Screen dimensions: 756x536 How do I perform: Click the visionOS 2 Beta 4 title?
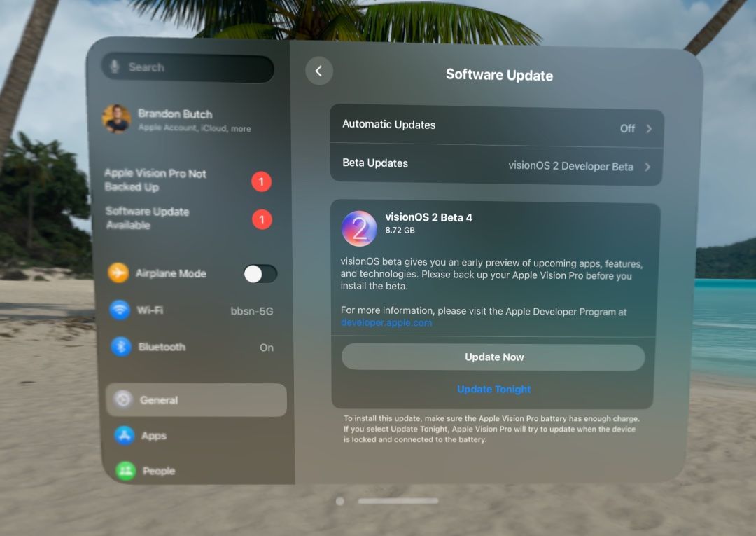(428, 217)
